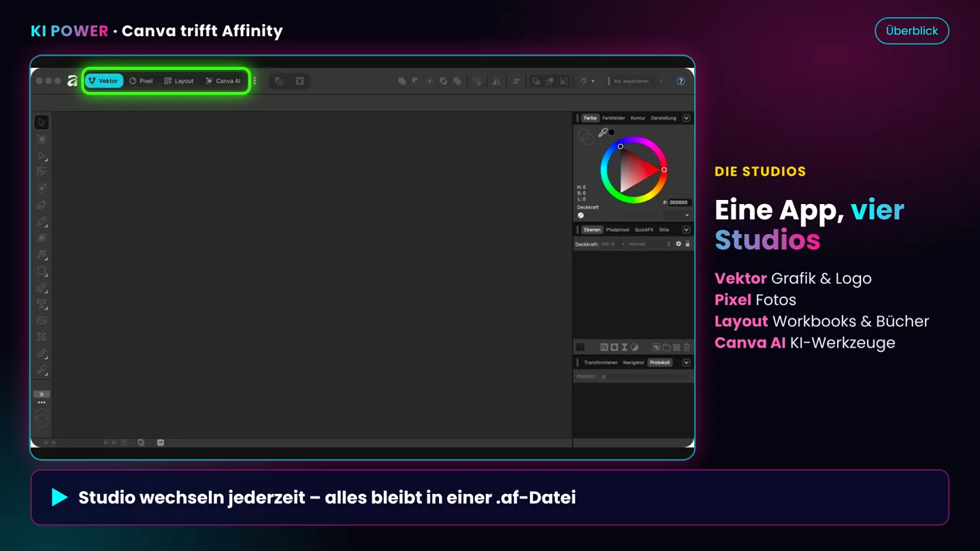980x551 pixels.
Task: Open the Protokoll panel options menu
Action: pos(686,363)
